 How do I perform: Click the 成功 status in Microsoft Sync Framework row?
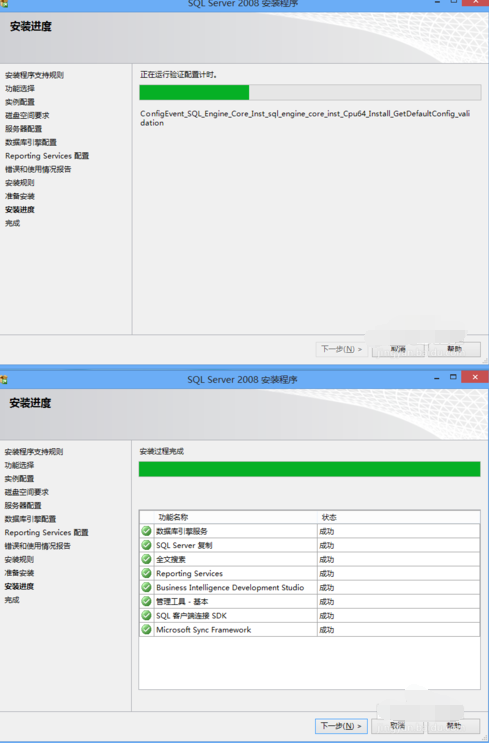pyautogui.click(x=327, y=630)
